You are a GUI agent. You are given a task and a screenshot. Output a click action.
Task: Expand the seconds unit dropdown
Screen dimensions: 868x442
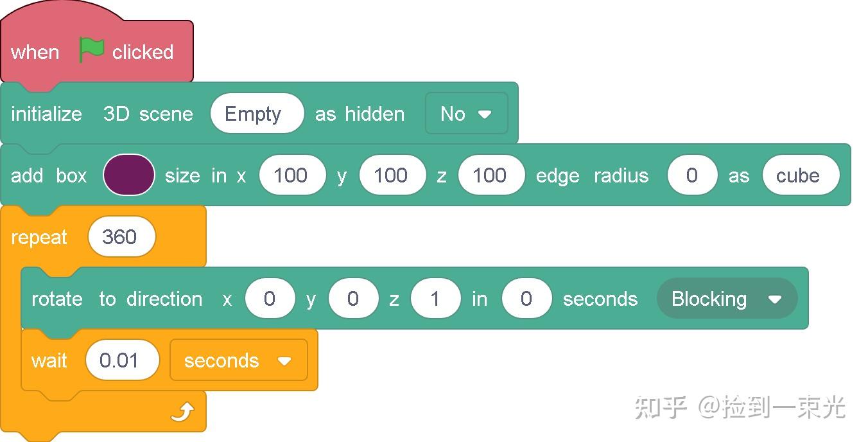[x=238, y=360]
